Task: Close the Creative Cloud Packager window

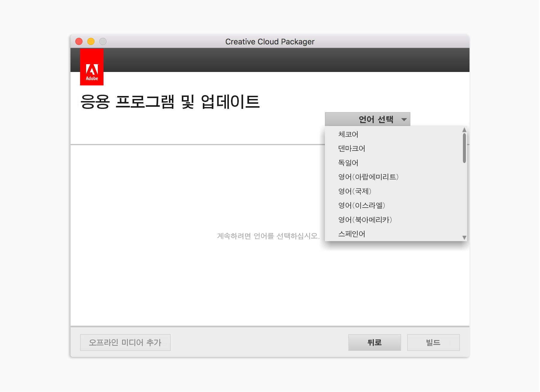Action: 79,41
